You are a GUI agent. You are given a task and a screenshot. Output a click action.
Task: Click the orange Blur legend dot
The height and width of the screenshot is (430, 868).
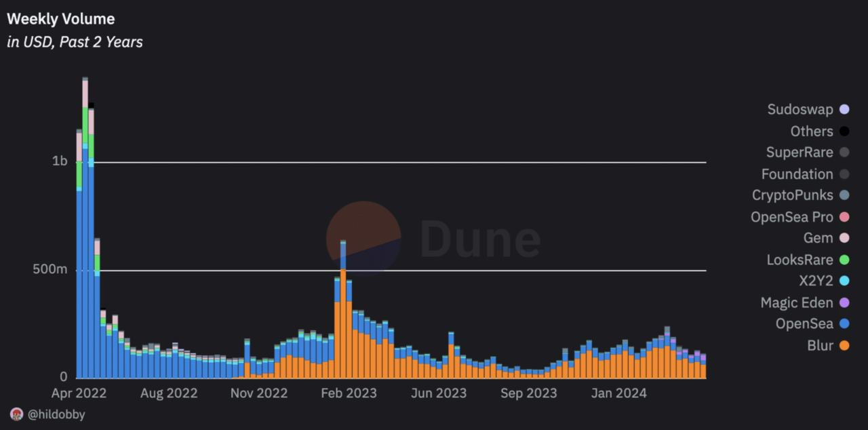pos(844,345)
